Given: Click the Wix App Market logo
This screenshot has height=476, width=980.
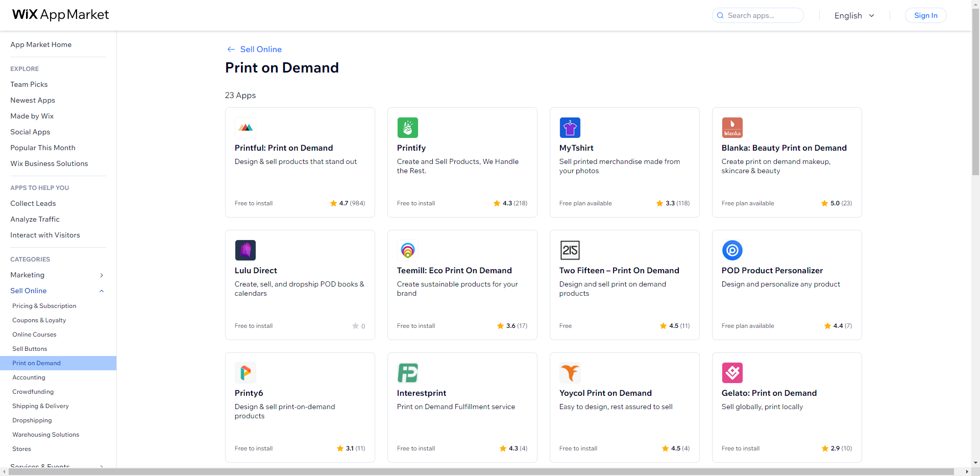Looking at the screenshot, I should coord(60,15).
